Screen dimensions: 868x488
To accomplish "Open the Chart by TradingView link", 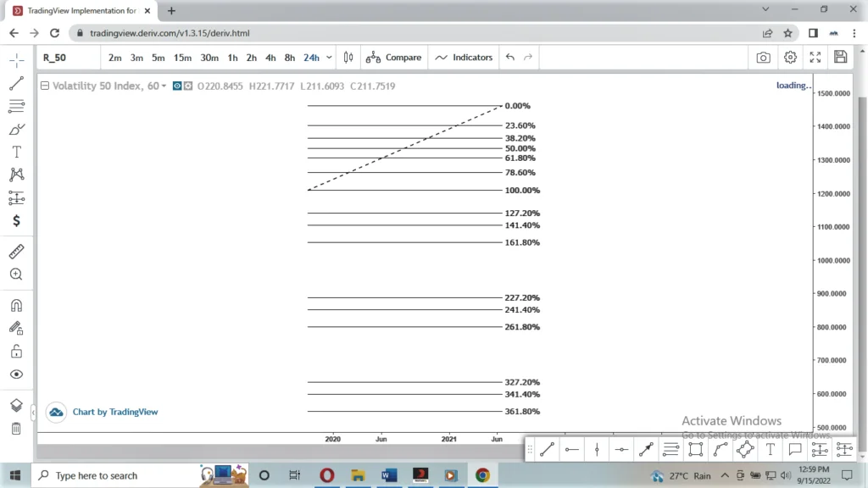I will pyautogui.click(x=115, y=412).
